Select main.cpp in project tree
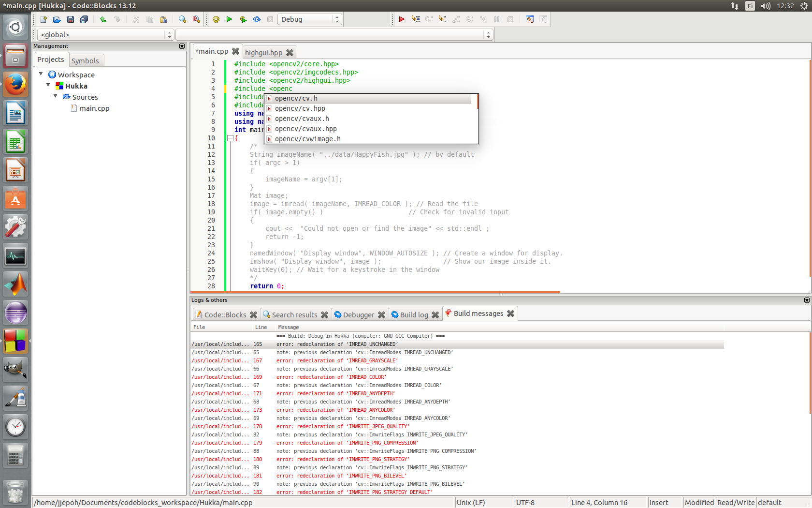Viewport: 812px width, 508px height. pyautogui.click(x=94, y=108)
